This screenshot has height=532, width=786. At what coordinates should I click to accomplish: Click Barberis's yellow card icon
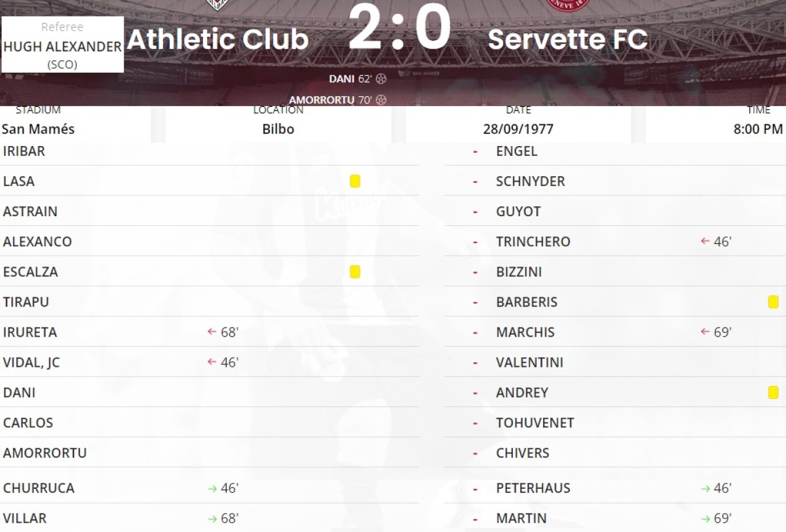click(773, 302)
